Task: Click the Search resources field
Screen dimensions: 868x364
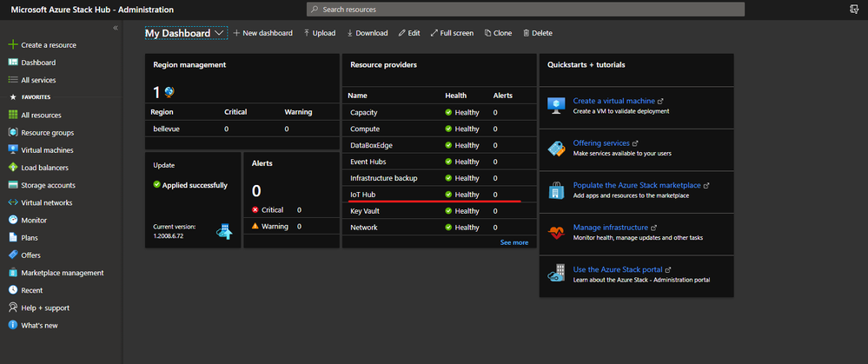Action: pos(526,10)
